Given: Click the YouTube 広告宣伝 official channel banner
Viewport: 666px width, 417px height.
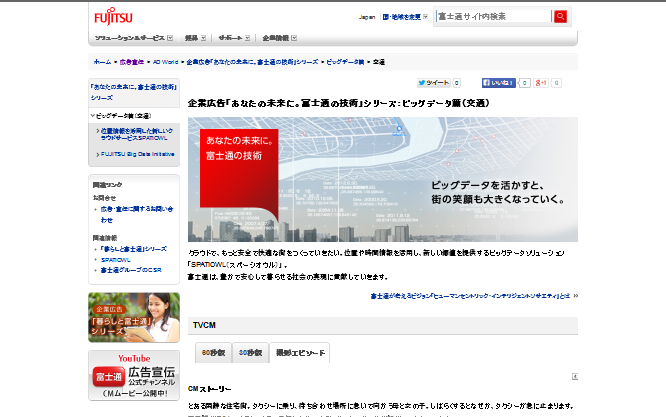Looking at the screenshot, I should (x=134, y=375).
